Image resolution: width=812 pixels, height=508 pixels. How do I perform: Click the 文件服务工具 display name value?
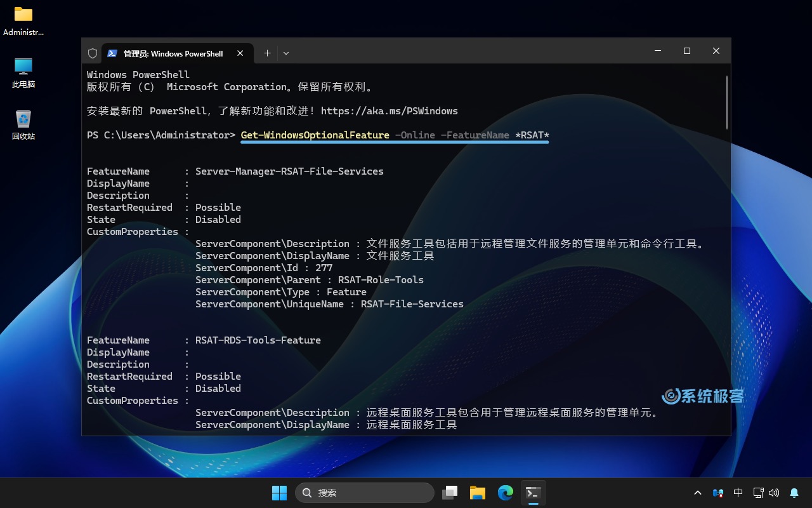[x=400, y=256]
